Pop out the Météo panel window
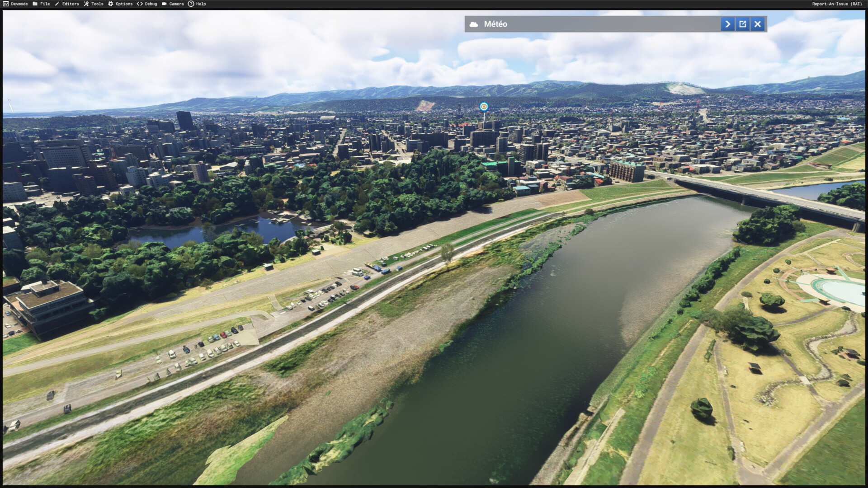 tap(742, 24)
